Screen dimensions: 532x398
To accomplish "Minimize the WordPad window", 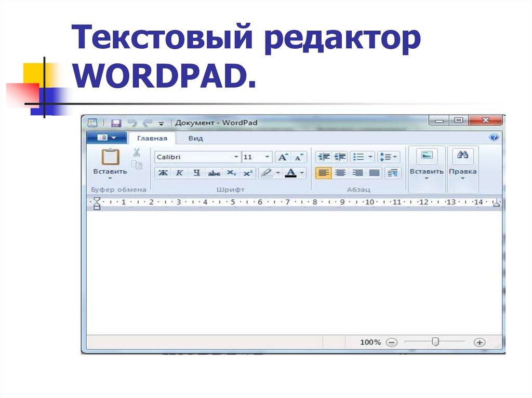I will 439,120.
